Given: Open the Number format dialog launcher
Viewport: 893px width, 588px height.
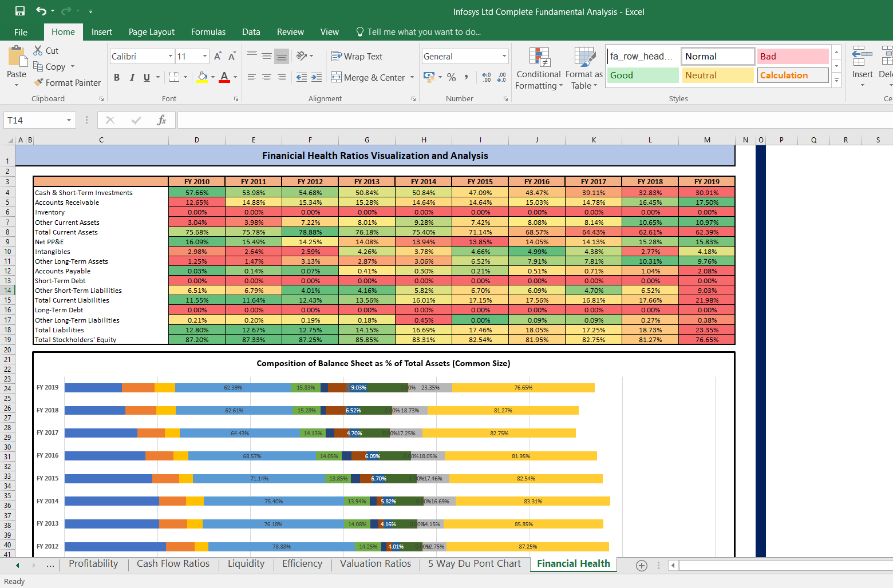Looking at the screenshot, I should coord(505,99).
